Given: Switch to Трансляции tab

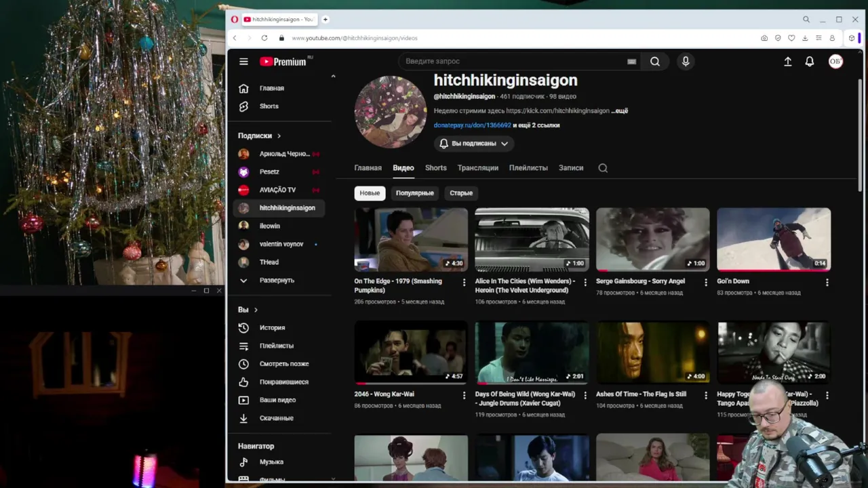Looking at the screenshot, I should [478, 168].
